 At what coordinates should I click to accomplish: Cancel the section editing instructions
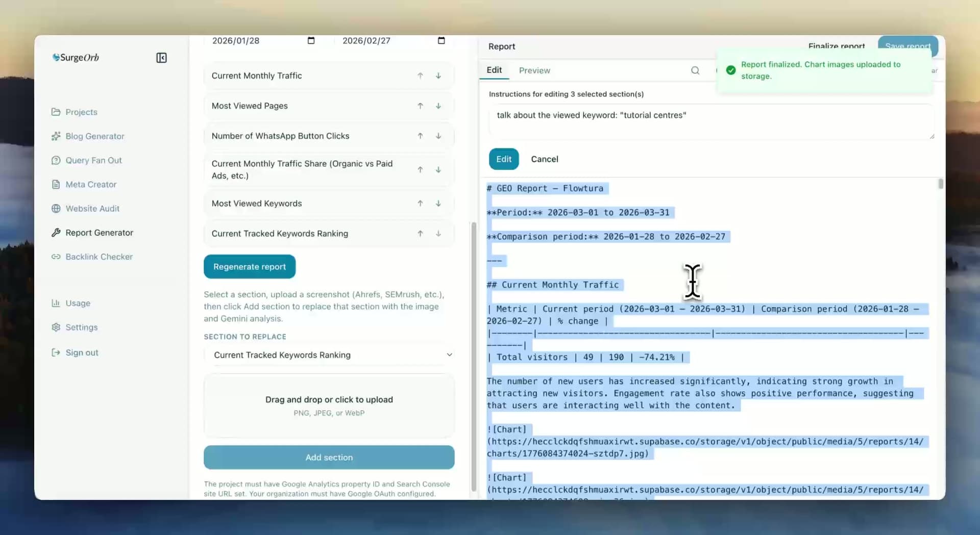tap(544, 159)
